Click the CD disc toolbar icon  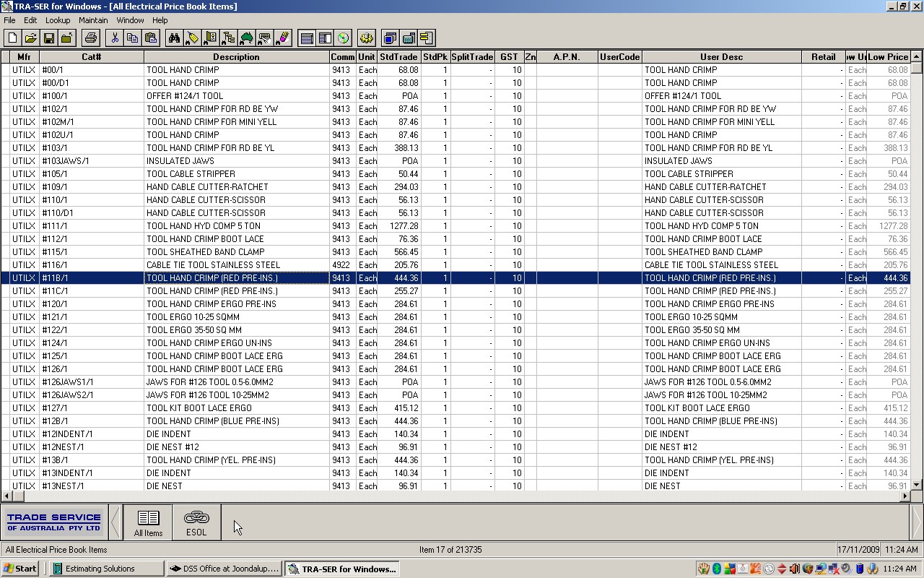(x=343, y=38)
